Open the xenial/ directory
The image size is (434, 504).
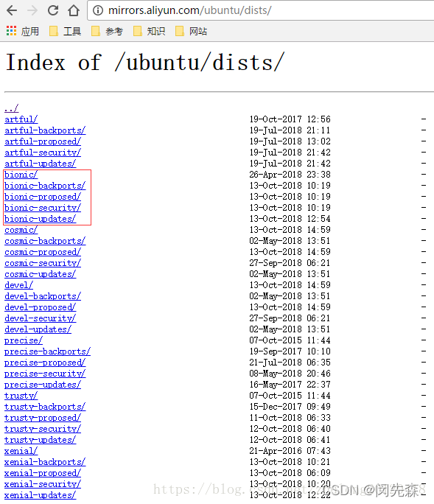pyautogui.click(x=21, y=451)
